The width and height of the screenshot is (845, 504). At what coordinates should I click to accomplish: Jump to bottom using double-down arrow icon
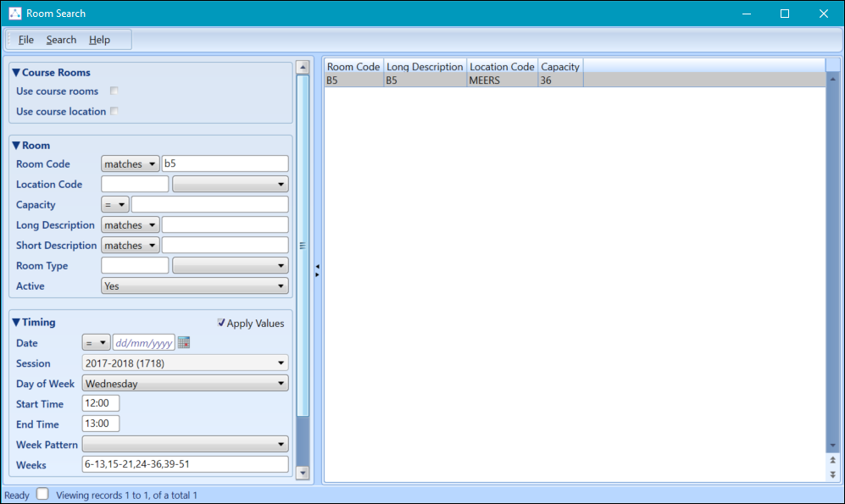832,474
